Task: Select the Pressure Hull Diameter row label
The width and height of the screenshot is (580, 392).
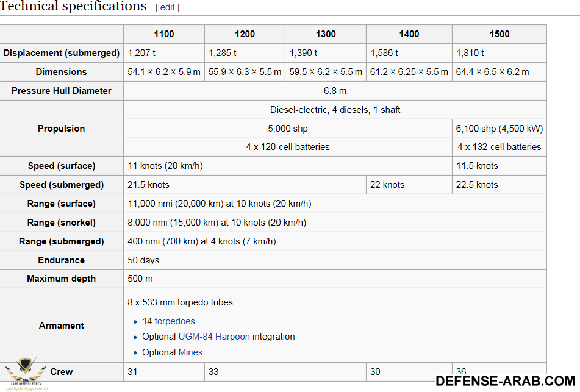Action: (x=62, y=91)
